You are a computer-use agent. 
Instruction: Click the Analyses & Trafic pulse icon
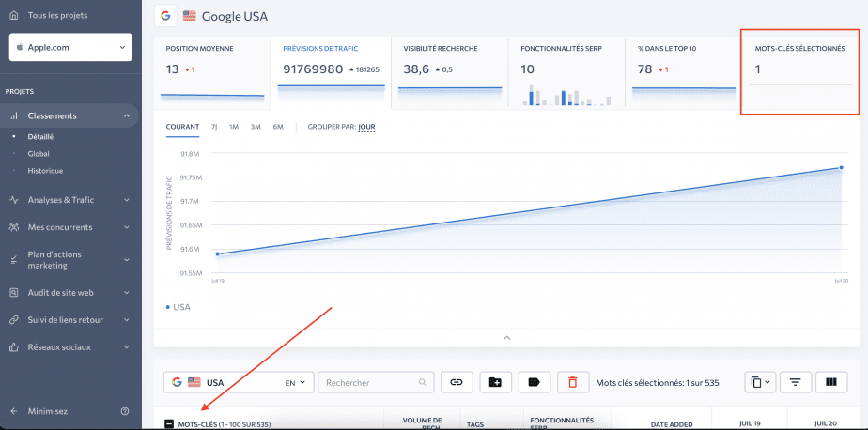(14, 200)
